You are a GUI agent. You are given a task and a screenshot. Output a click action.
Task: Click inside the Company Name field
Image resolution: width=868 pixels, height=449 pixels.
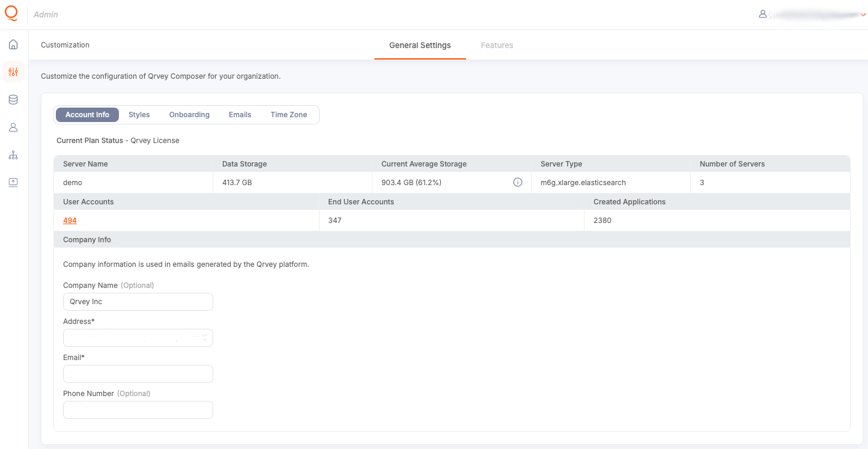[x=138, y=301]
